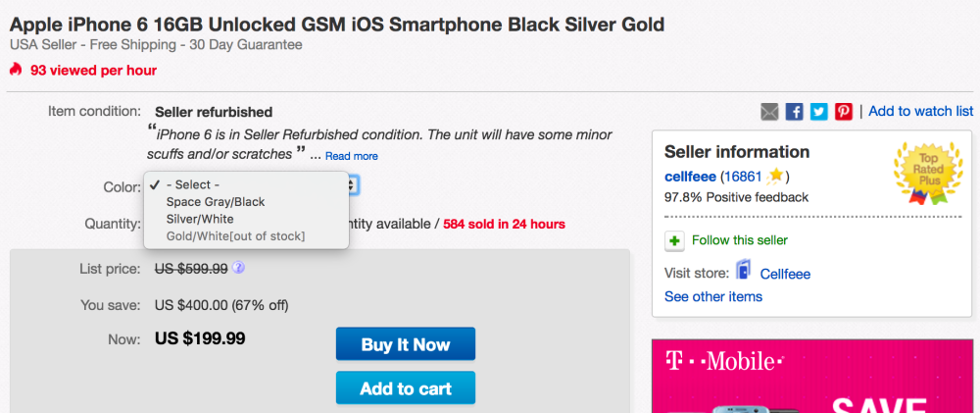Add item to watch list
Screen dimensions: 980x413
tap(920, 111)
